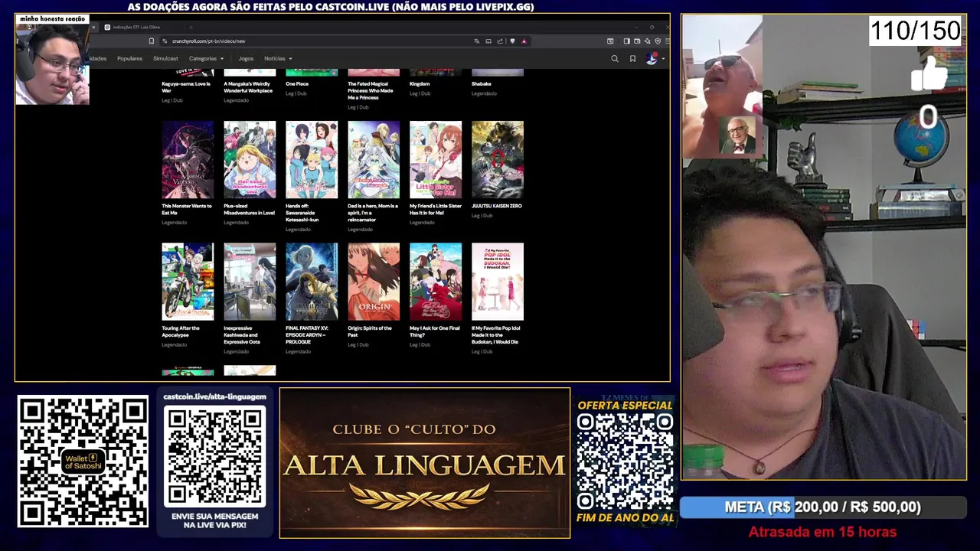Click the Wallet of Satoshi QR code

click(83, 461)
